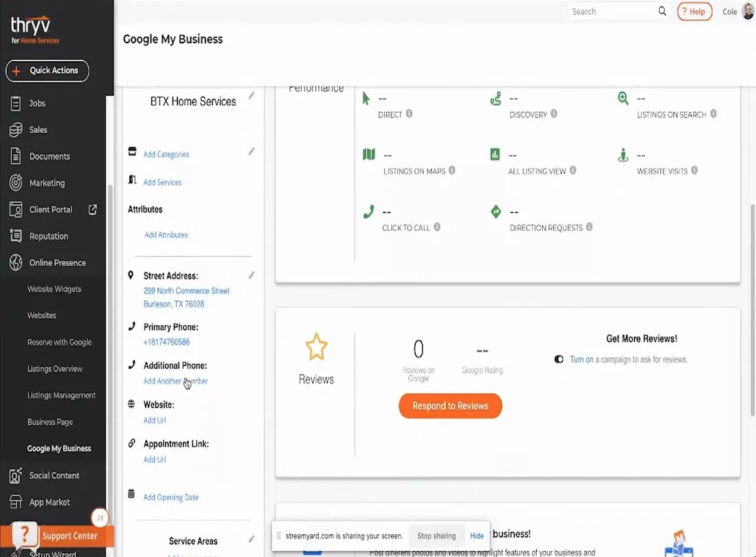This screenshot has width=756, height=557.
Task: Click Turn on campaign link
Action: pyautogui.click(x=581, y=359)
